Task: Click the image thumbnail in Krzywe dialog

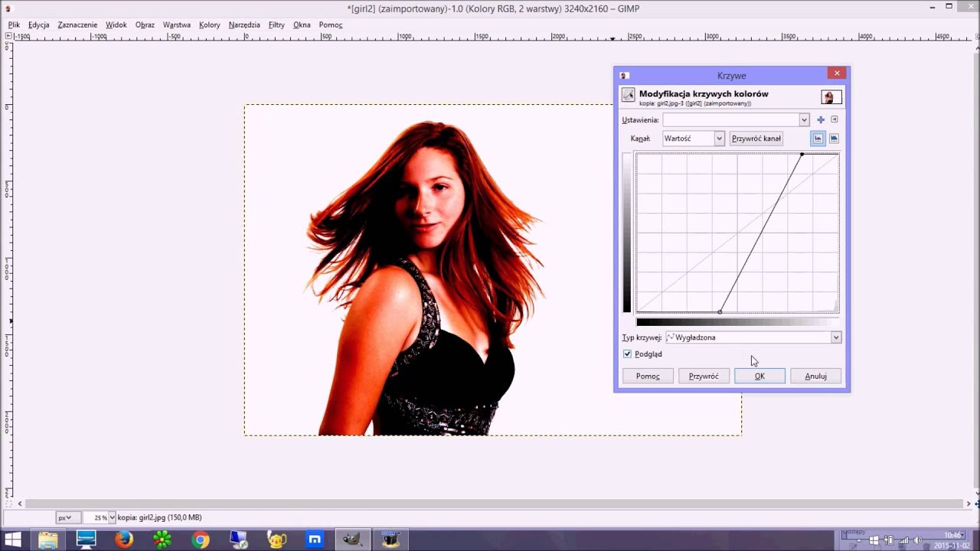Action: pos(831,97)
